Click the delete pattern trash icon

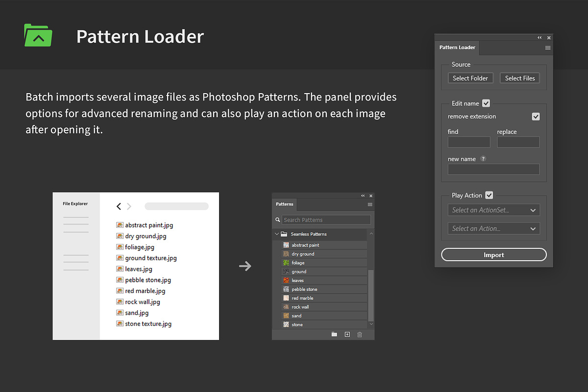[x=360, y=334]
